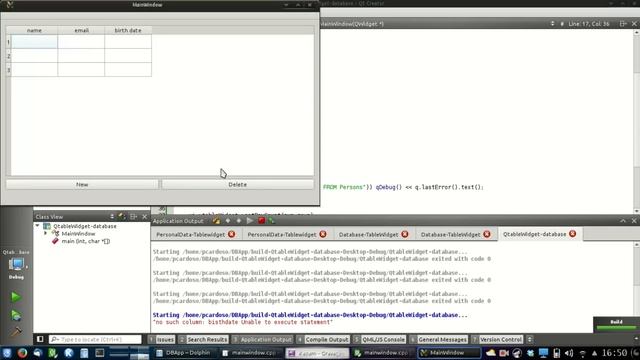Switch to the DBApp – Dolphin taskbar entry

coord(183,353)
